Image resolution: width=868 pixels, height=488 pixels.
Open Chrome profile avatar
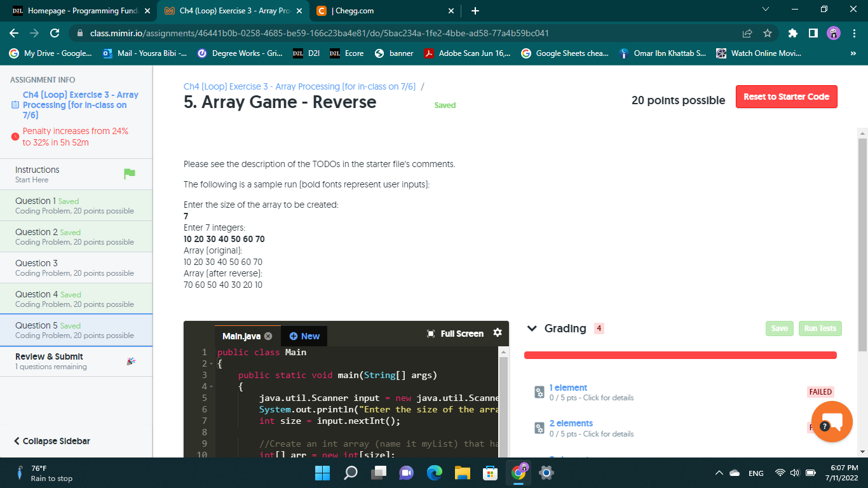pos(834,33)
